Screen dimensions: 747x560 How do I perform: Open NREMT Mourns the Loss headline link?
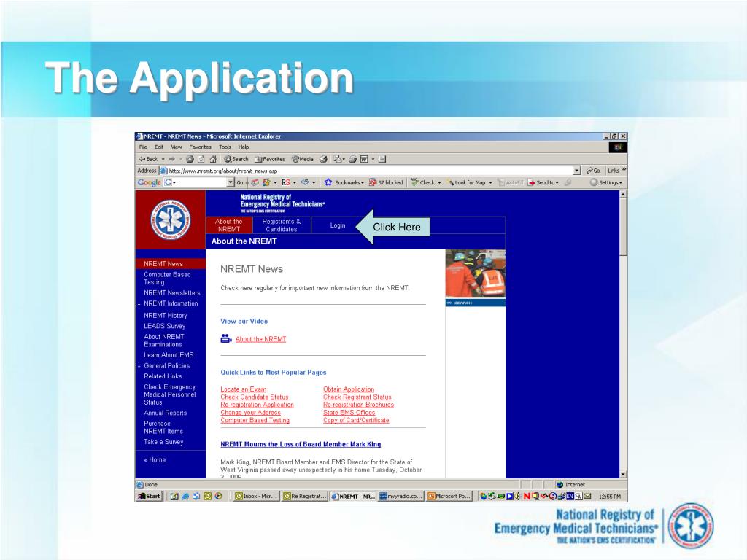click(x=301, y=444)
